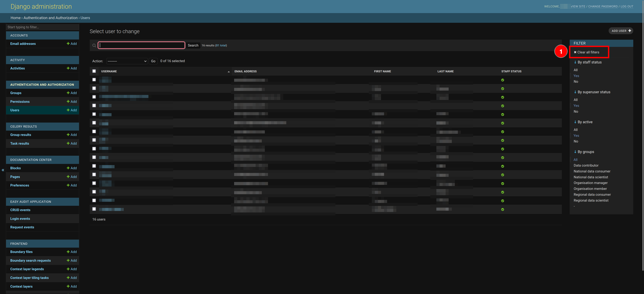Sort by the Username column arrow
Screen dimensions: 644x294
[x=228, y=72]
